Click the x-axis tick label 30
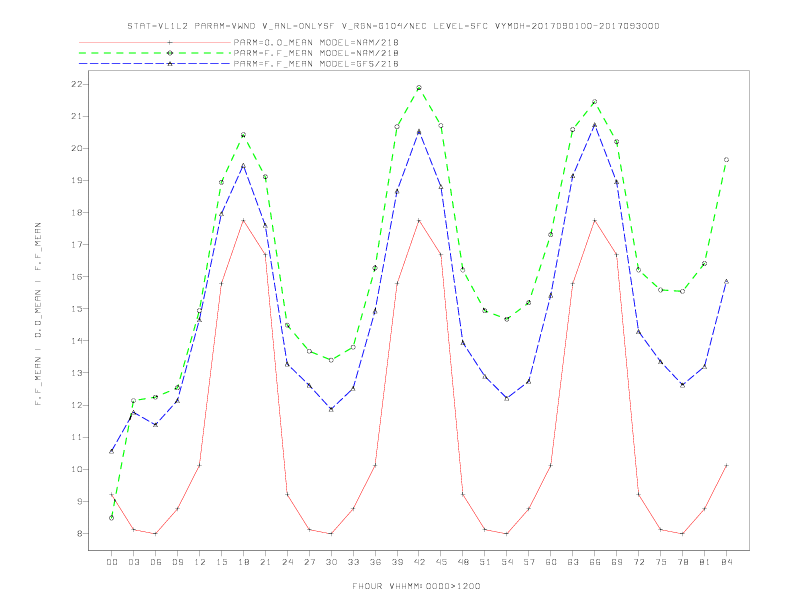Viewport: 792px width, 612px height. point(331,562)
